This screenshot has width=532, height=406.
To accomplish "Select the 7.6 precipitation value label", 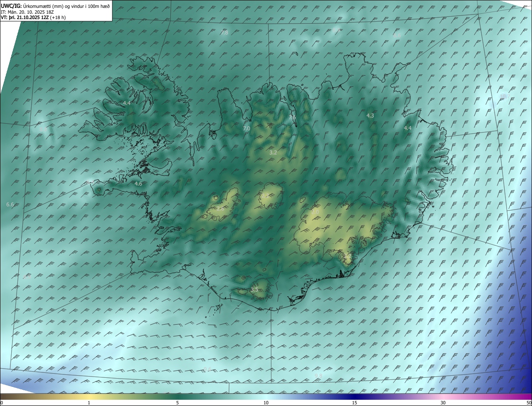I will click(293, 117).
